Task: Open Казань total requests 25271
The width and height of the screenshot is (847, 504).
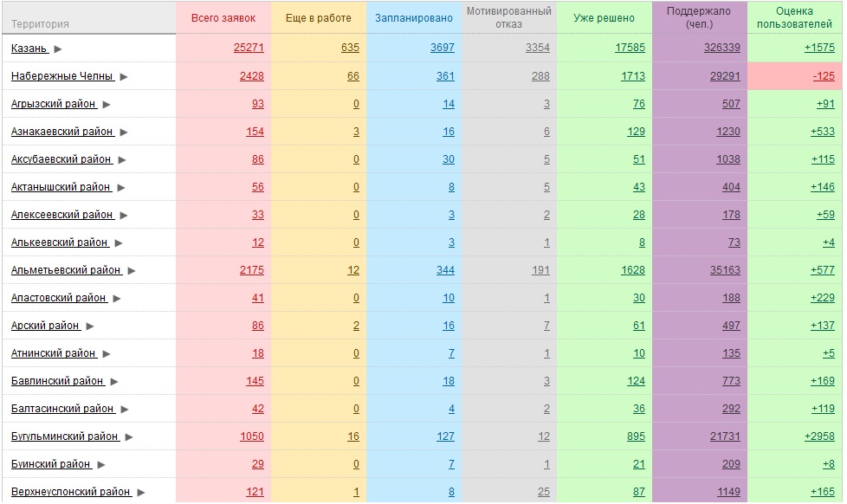Action: tap(249, 48)
